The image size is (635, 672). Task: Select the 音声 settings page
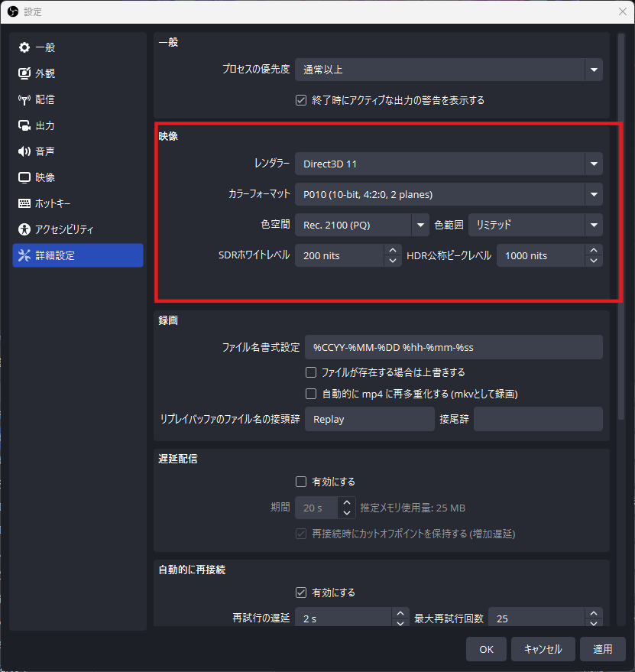pyautogui.click(x=78, y=151)
